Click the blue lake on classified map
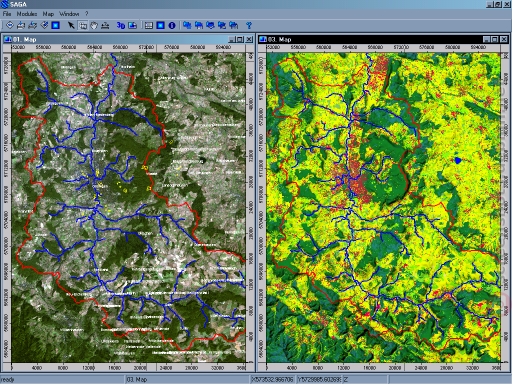512x384 pixels. point(458,160)
